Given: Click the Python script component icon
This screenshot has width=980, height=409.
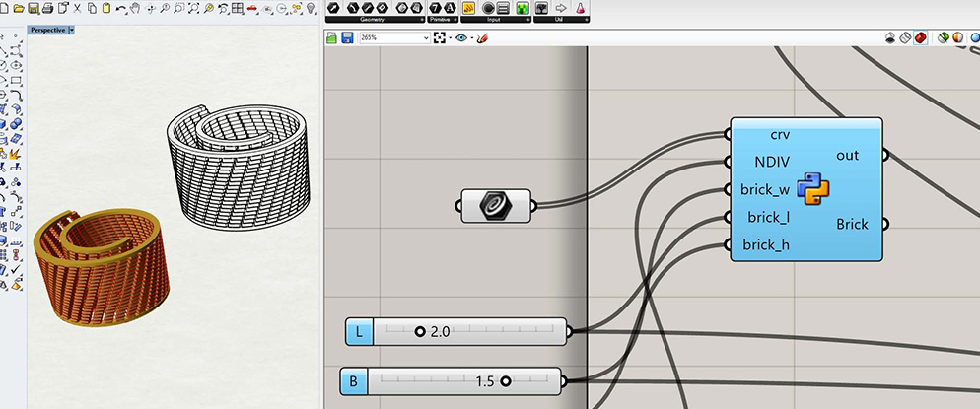Looking at the screenshot, I should 813,187.
